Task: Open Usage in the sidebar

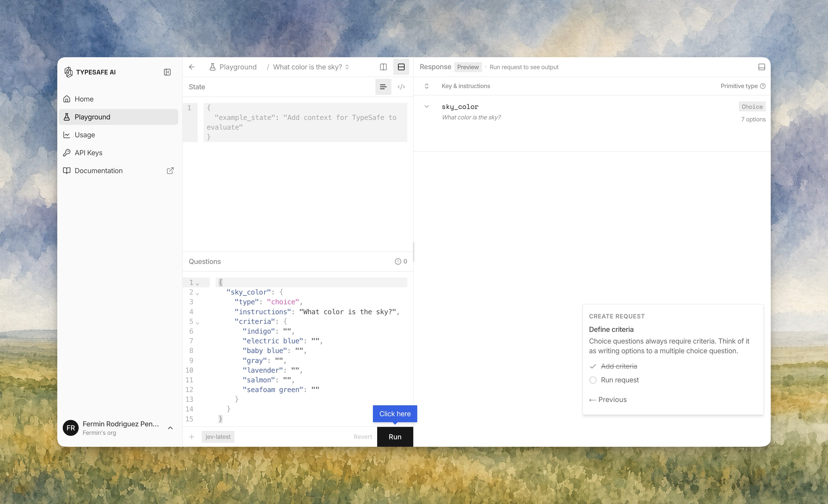Action: 118,135
